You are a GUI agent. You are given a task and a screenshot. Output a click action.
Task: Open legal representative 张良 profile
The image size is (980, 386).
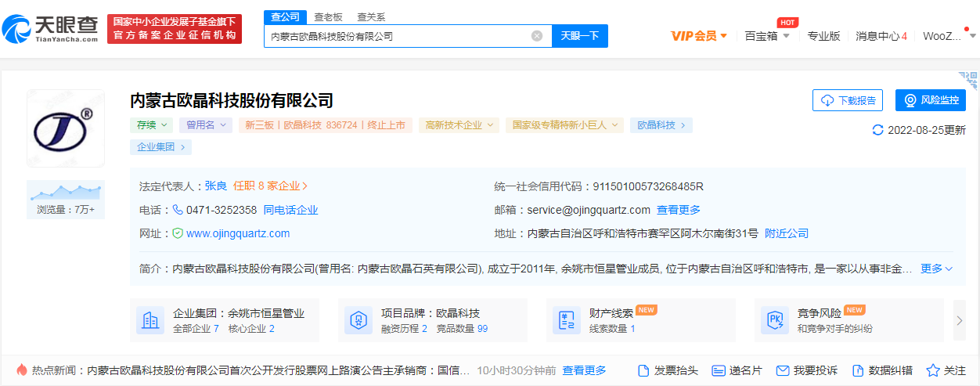pyautogui.click(x=216, y=186)
